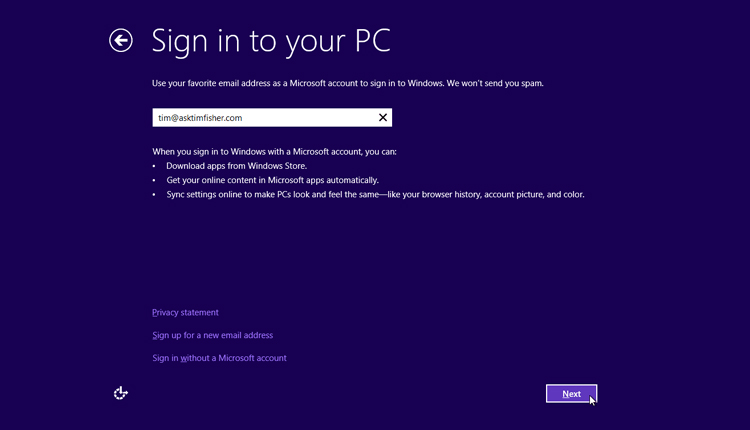The width and height of the screenshot is (750, 430).
Task: Click the email address input field
Action: click(272, 118)
